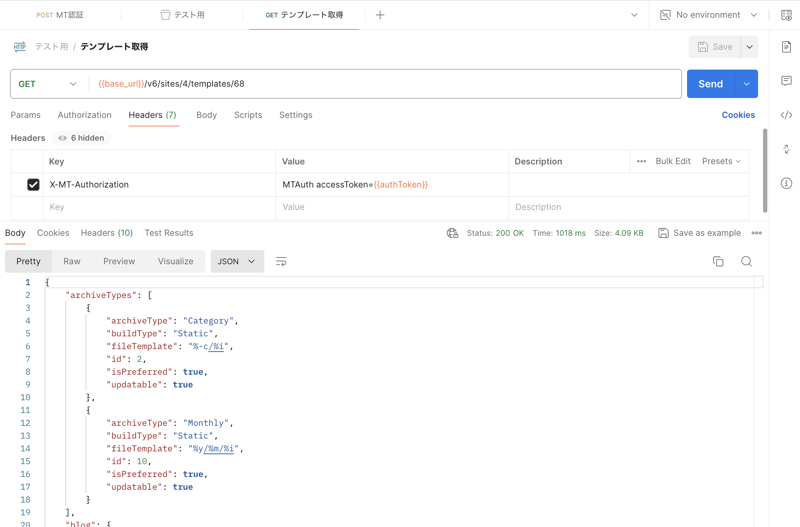
Task: Toggle line wrap icon in response toolbar
Action: 281,262
